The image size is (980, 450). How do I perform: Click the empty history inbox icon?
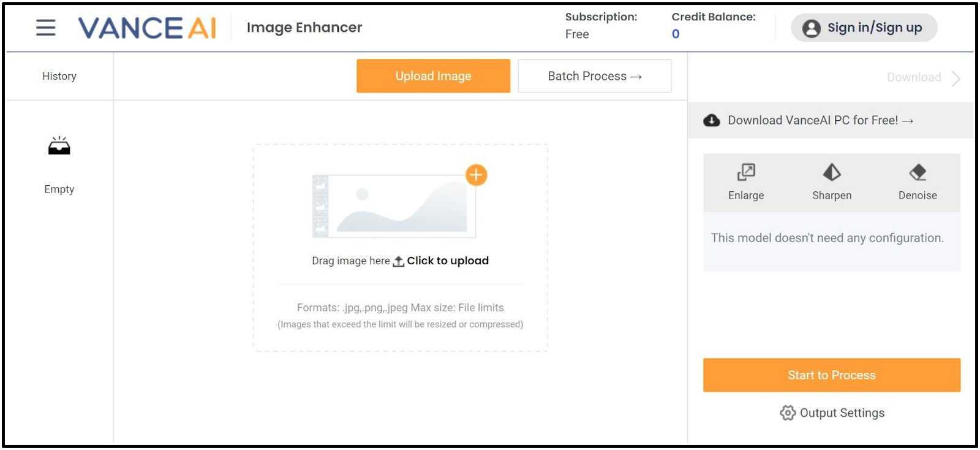tap(59, 146)
